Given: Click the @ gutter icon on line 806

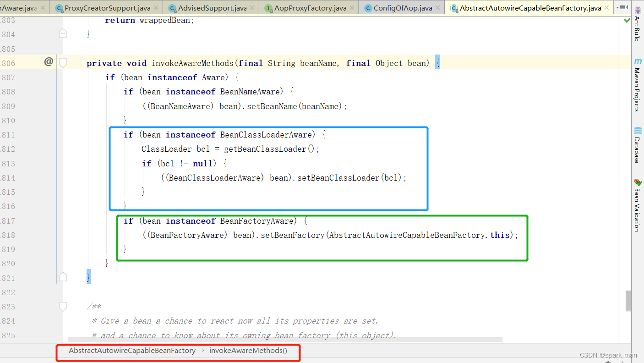Looking at the screenshot, I should coord(49,61).
